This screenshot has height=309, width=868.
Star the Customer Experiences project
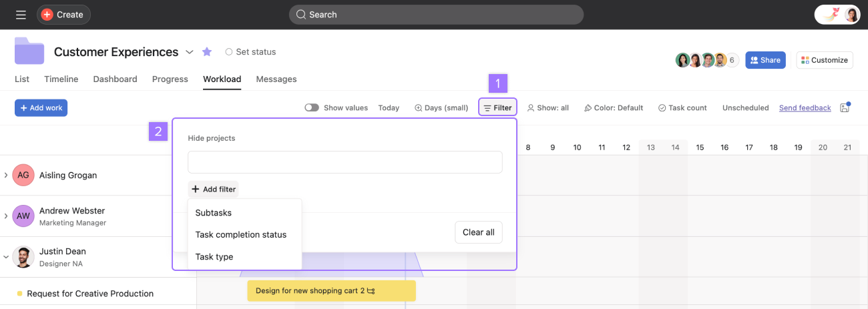(207, 52)
